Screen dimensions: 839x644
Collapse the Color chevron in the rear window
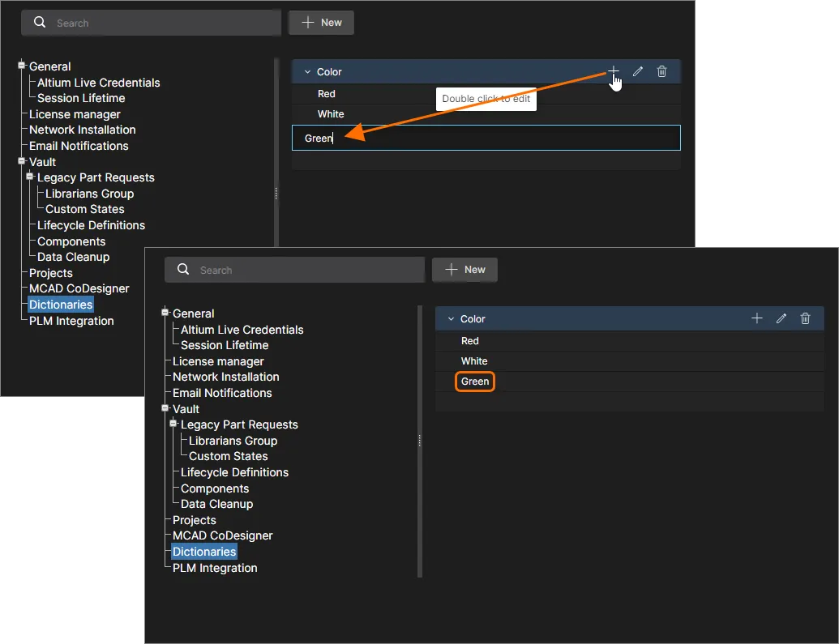point(307,72)
